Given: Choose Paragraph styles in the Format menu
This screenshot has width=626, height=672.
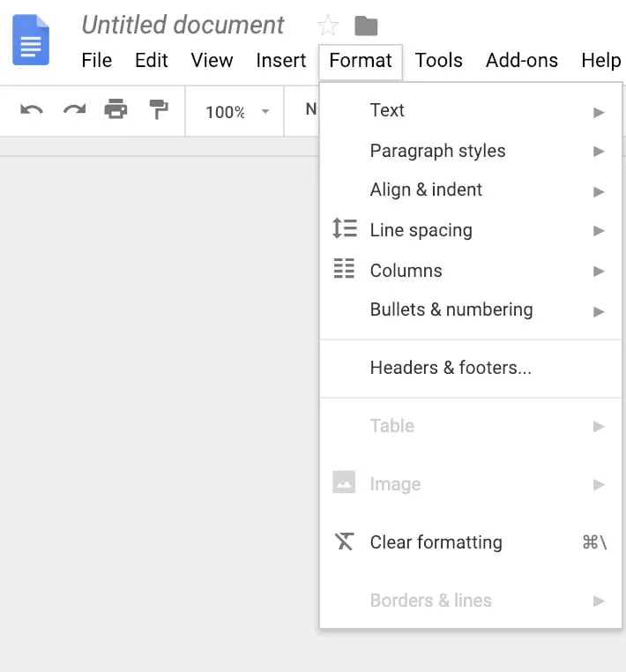Looking at the screenshot, I should pos(471,151).
